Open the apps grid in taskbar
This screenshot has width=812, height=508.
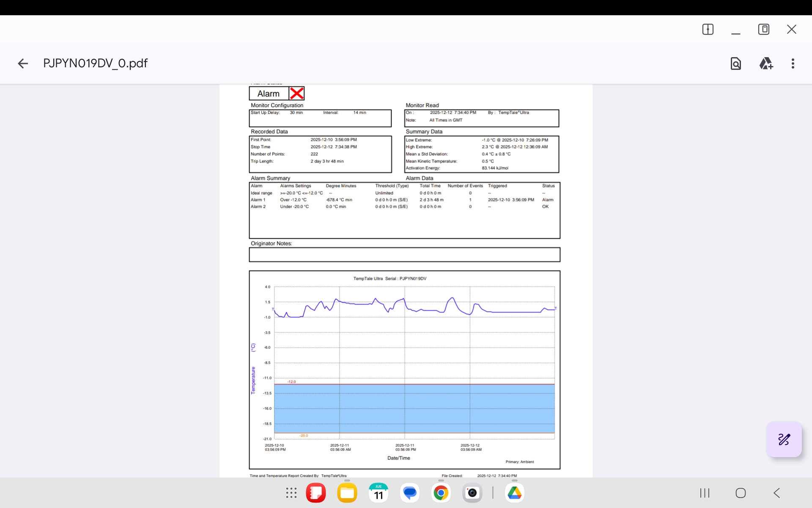tap(291, 493)
